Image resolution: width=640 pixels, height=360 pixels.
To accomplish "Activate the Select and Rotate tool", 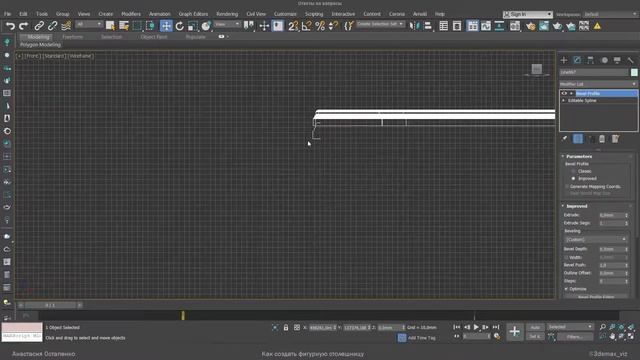I will [x=180, y=26].
